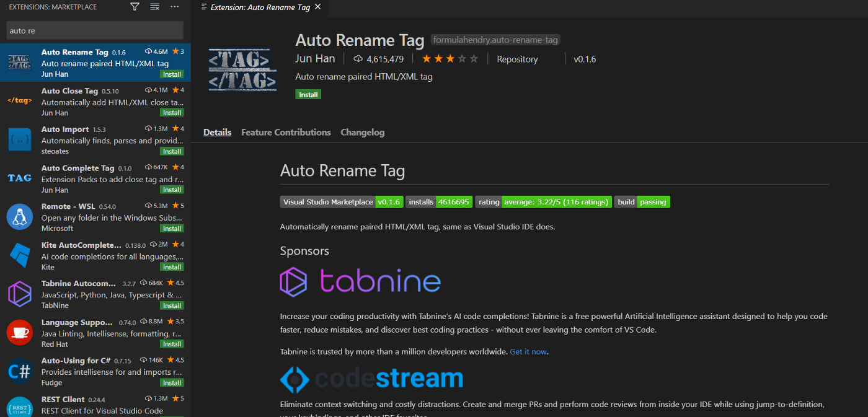Click the extension search input field
Viewport: 868px width, 417px height.
[95, 30]
